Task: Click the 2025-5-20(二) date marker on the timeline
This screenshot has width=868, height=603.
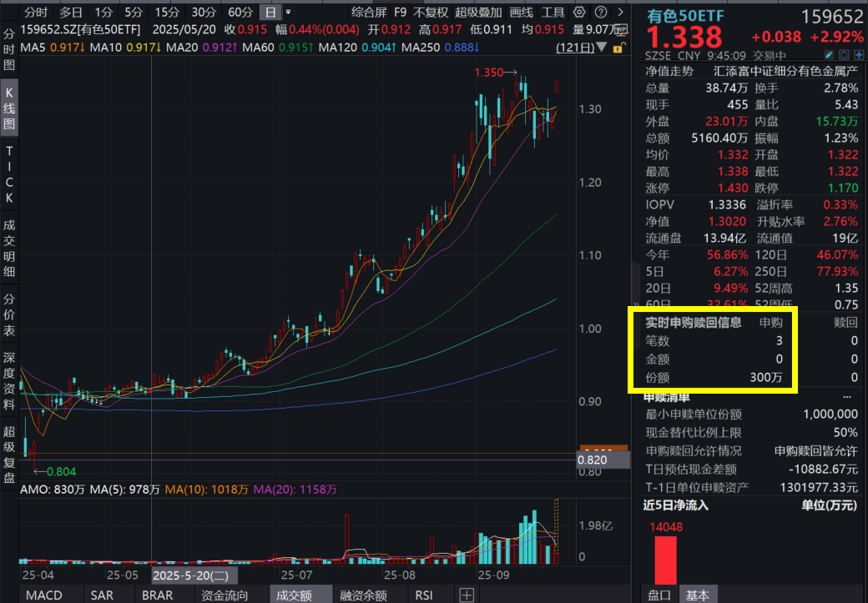Action: click(194, 575)
